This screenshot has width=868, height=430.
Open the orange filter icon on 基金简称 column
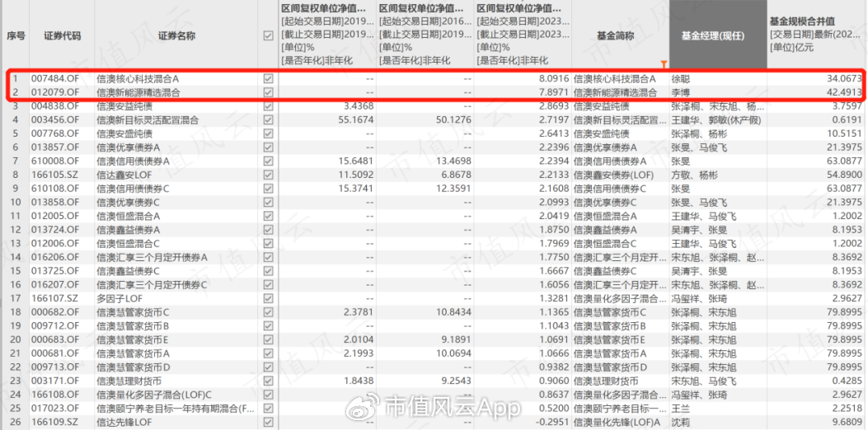[664, 64]
